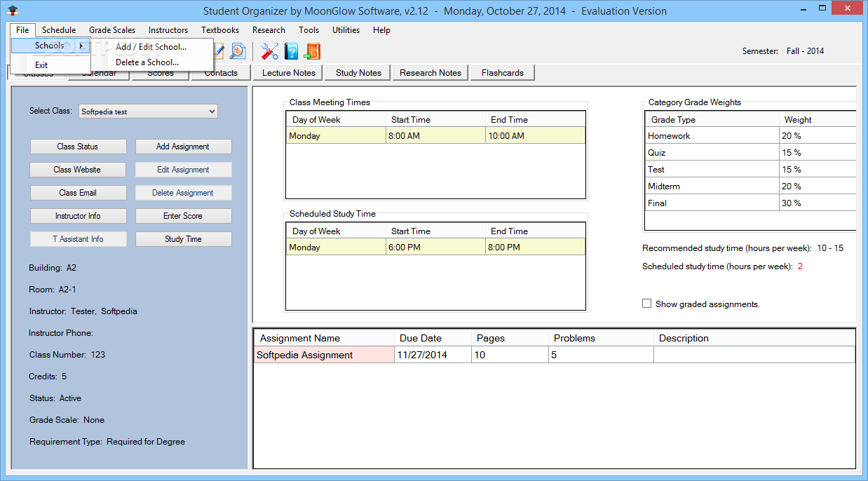Switch to the Contacts tab

(221, 74)
